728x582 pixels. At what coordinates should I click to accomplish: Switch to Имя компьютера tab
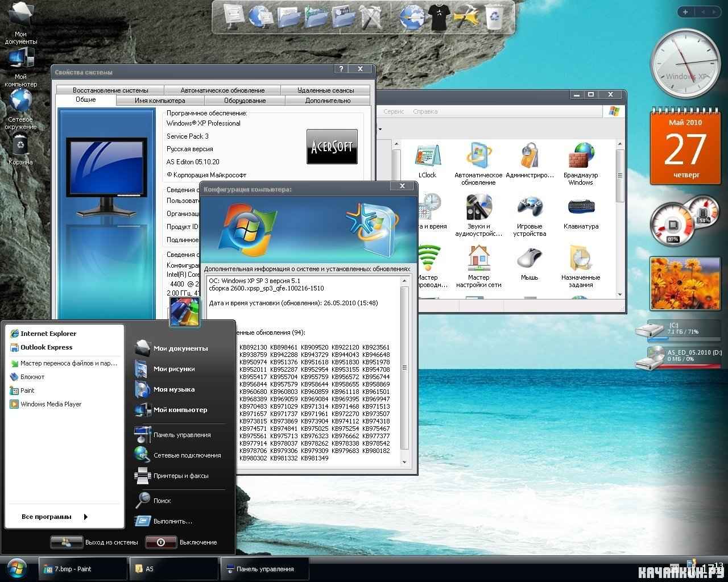click(x=160, y=101)
